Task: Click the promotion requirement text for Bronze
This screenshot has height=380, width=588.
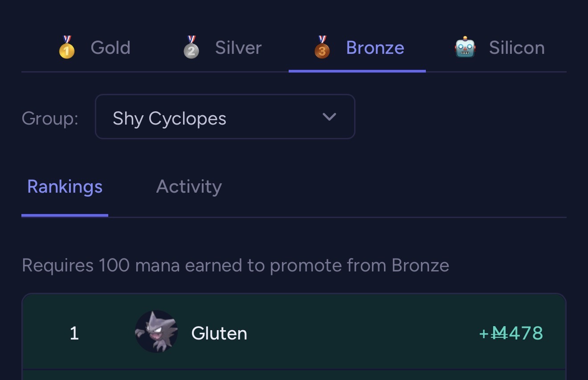Action: 235,266
